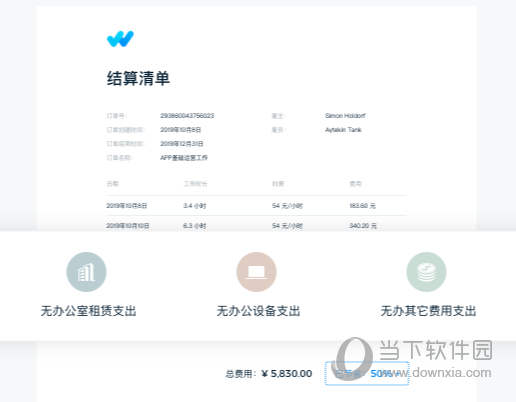
Task: Click the 无办其它费用支出 label
Action: point(428,311)
